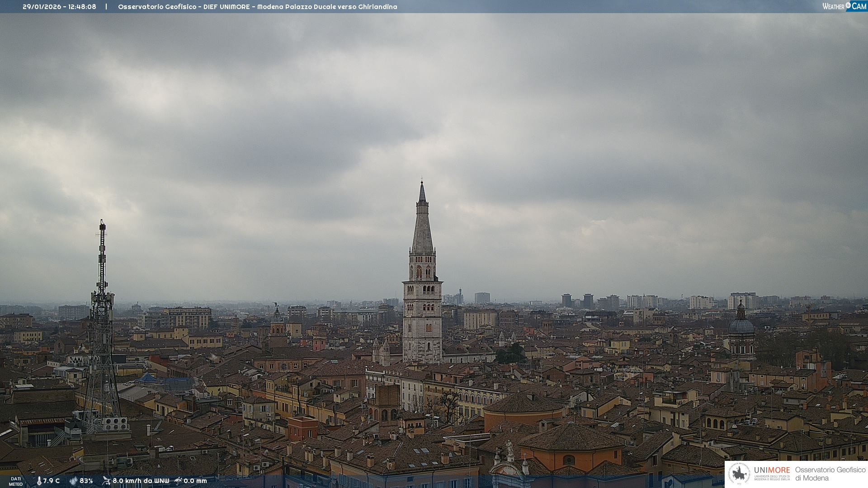The width and height of the screenshot is (868, 488).
Task: Click the rain umbrella precipitation icon
Action: point(178,481)
